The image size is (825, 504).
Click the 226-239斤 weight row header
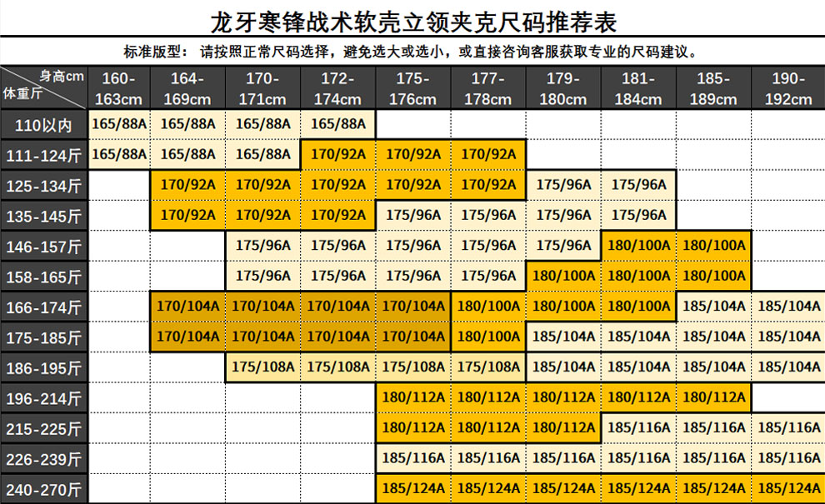click(43, 459)
